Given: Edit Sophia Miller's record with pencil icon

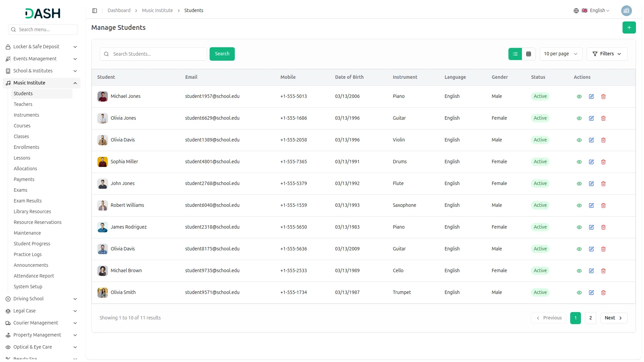Looking at the screenshot, I should point(591,162).
